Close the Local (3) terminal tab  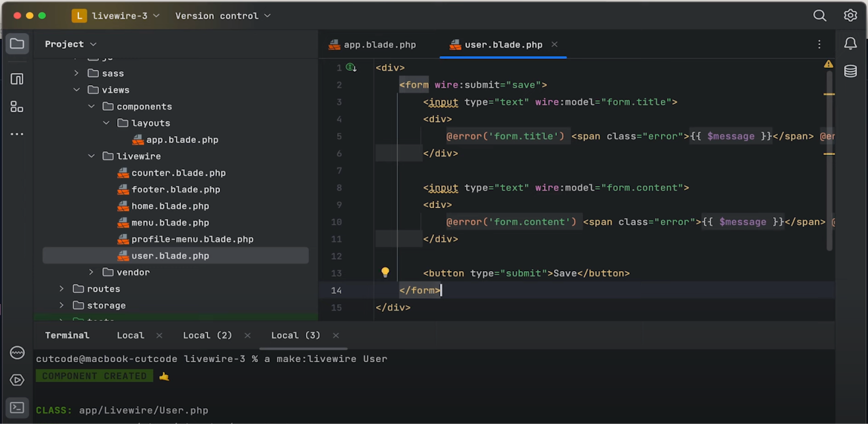[x=336, y=336]
